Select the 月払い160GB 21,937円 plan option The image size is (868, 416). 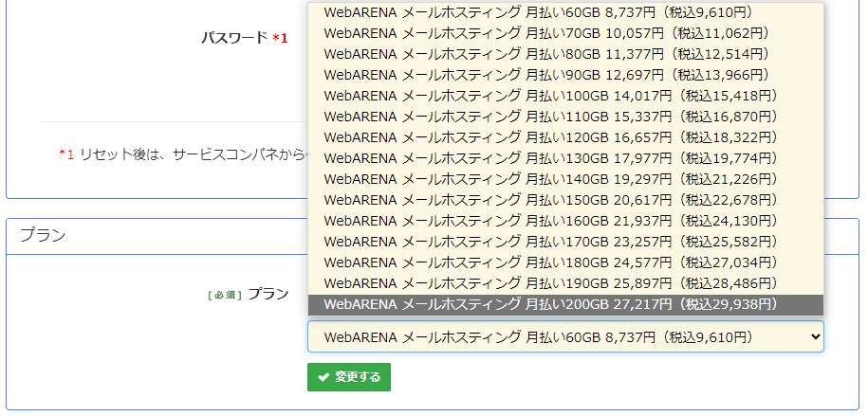(565, 221)
